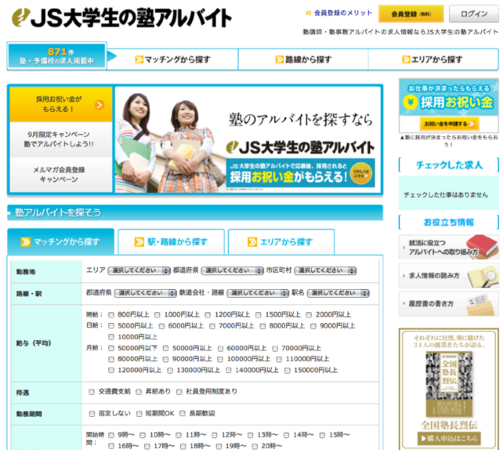Check 月給 100000円以上 checkbox
Image resolution: width=503 pixels, height=450 pixels.
point(220,359)
